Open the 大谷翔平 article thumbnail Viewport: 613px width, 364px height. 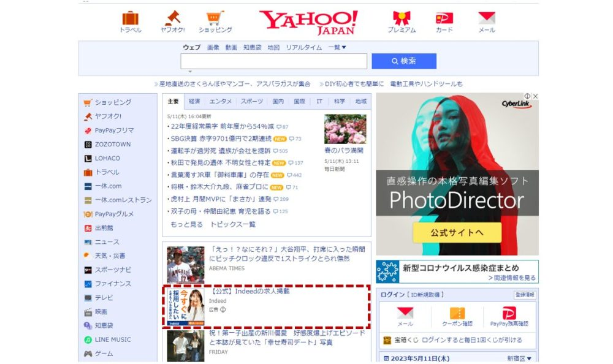pos(186,264)
